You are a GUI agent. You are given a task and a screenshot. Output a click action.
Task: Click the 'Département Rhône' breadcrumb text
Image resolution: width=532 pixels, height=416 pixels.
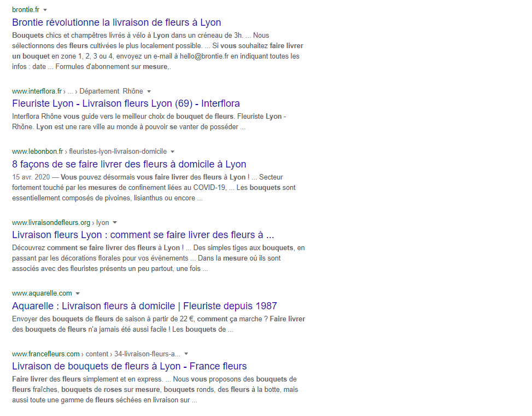(x=112, y=91)
